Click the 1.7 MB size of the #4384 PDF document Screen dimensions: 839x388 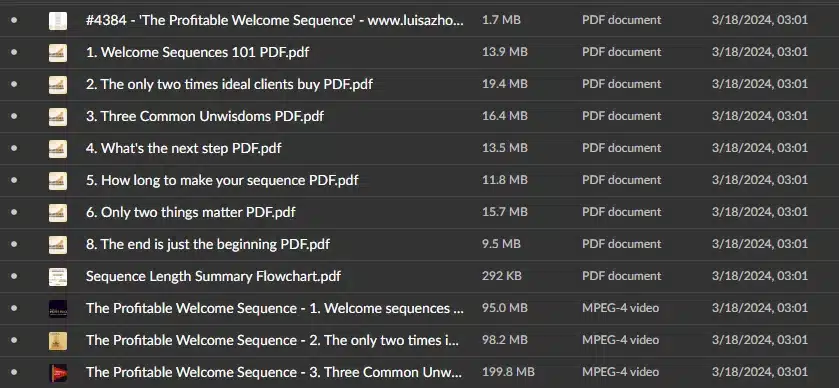pyautogui.click(x=501, y=20)
